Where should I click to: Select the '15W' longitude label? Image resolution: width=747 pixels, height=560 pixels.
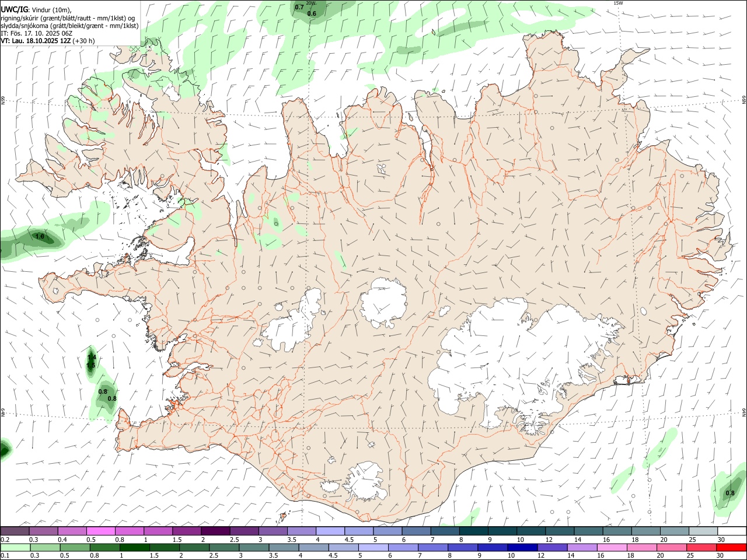(x=618, y=3)
